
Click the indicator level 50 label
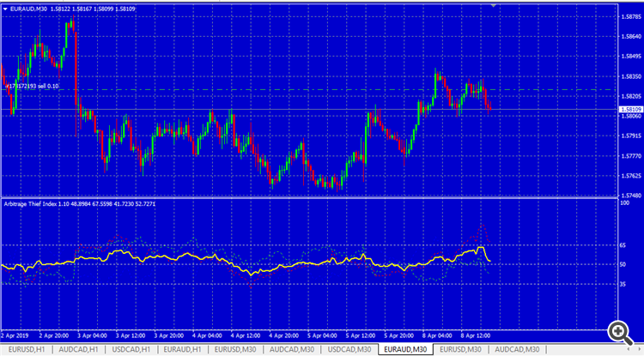623,264
